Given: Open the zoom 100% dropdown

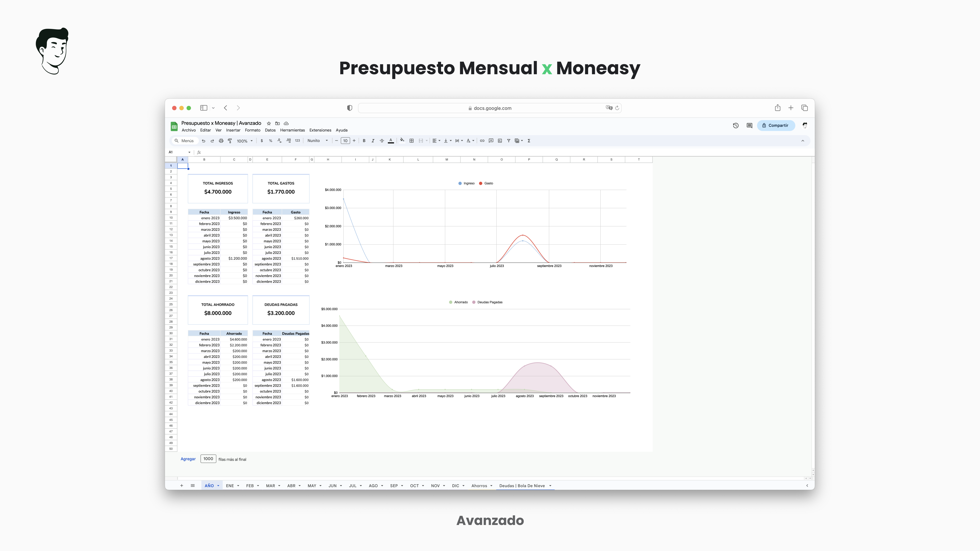Looking at the screenshot, I should tap(245, 141).
